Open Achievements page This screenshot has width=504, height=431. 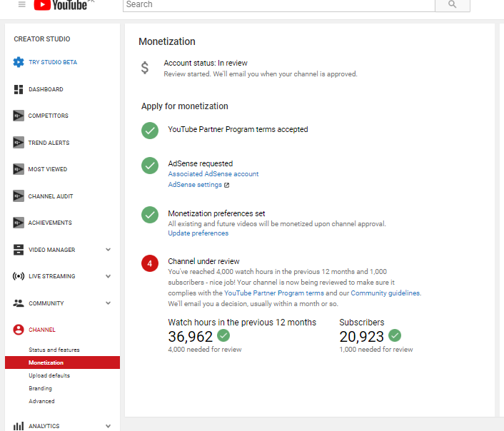50,223
